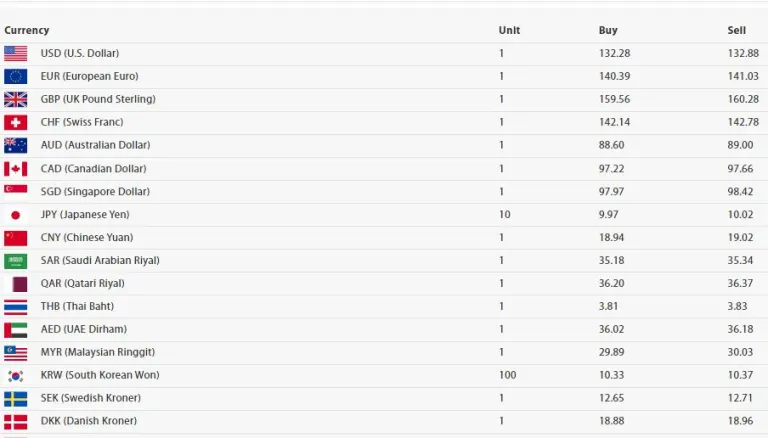This screenshot has height=438, width=768.
Task: Click the United States flag icon
Action: click(x=16, y=53)
